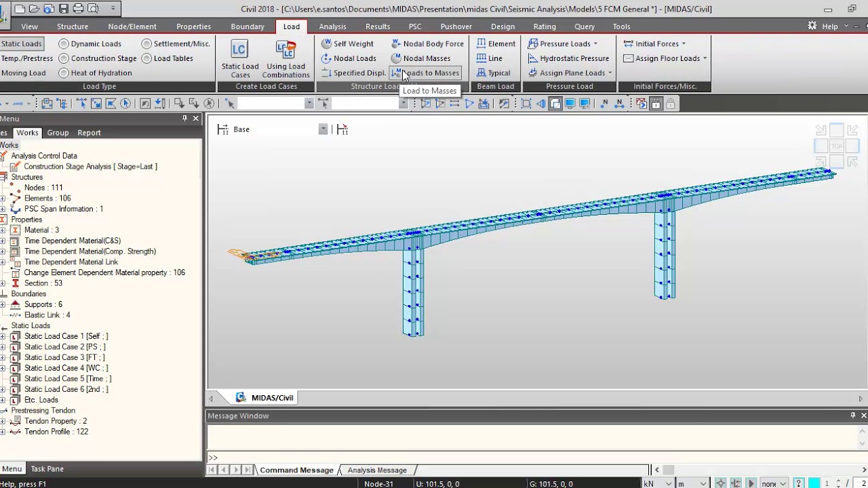This screenshot has height=488, width=868.
Task: Click the cyan color swatch in status bar
Action: point(814,483)
